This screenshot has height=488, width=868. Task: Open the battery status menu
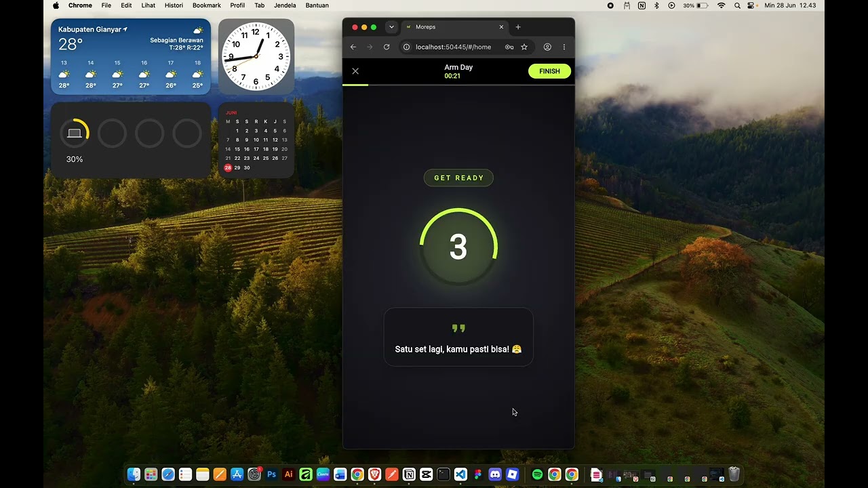coord(696,5)
